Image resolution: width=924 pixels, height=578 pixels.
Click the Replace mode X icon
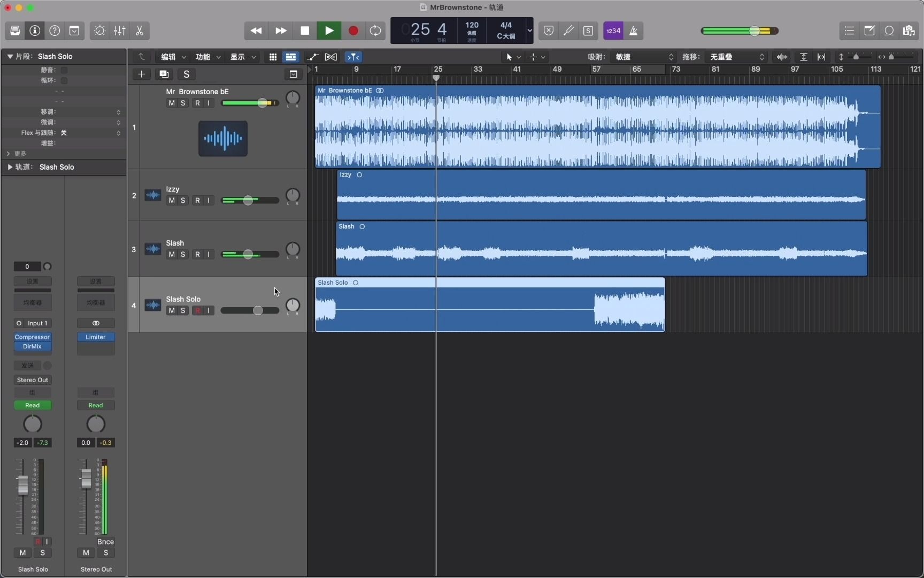(549, 31)
